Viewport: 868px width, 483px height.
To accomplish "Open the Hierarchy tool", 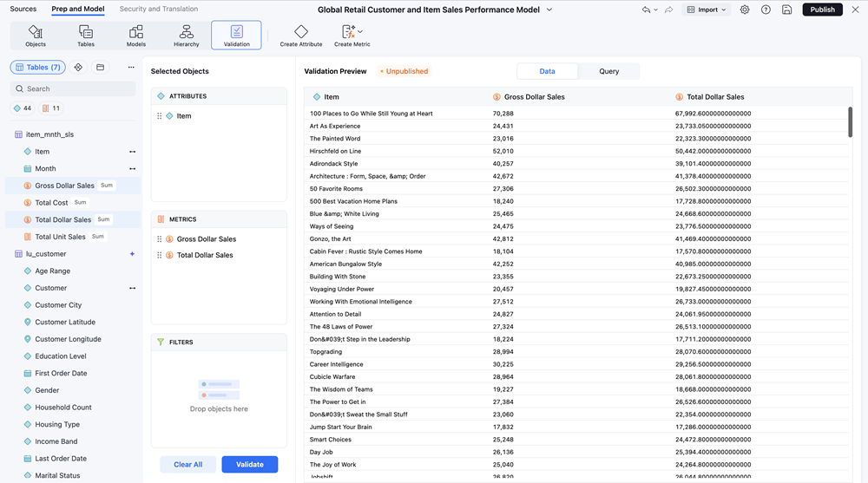I will [x=186, y=35].
